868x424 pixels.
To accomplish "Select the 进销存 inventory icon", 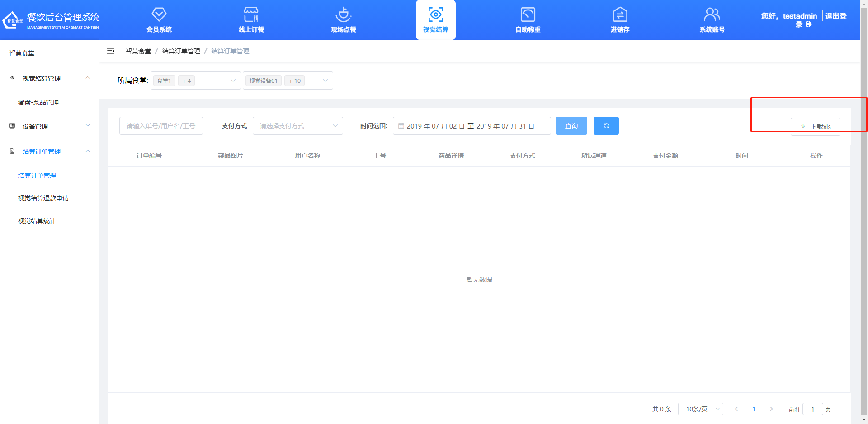I will click(619, 19).
